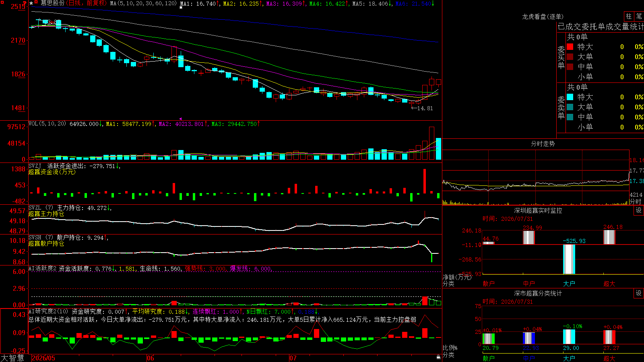Click the 中户 234.99 bar in 深圳超赢实时监控
Screen dimensions: 644x362
tap(529, 238)
